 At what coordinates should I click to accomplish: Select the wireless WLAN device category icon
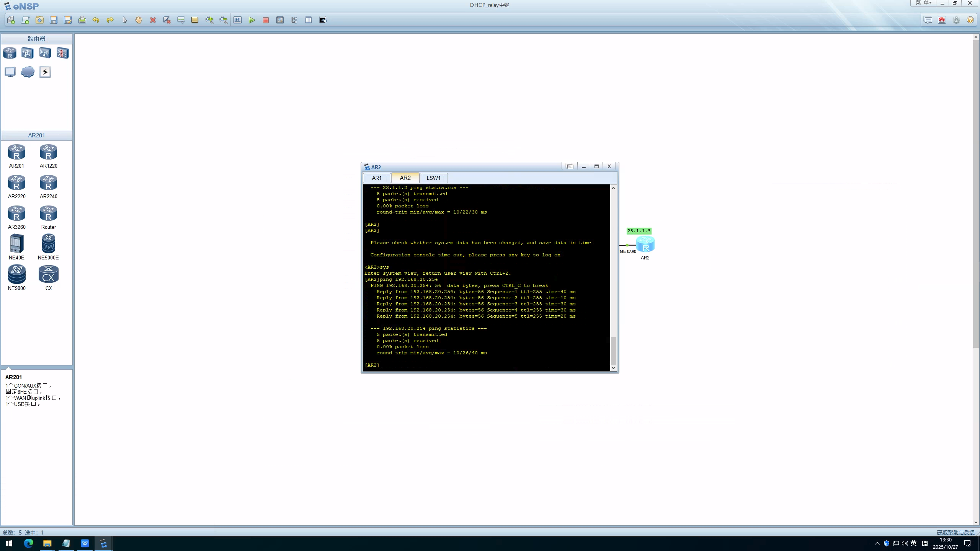[x=45, y=53]
